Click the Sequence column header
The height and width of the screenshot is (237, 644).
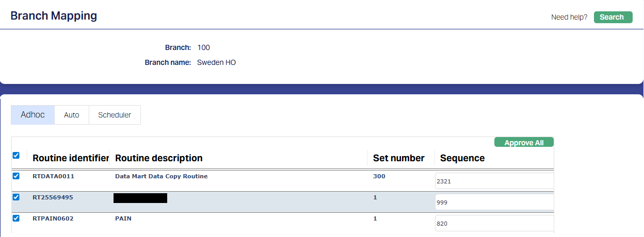[x=462, y=158]
